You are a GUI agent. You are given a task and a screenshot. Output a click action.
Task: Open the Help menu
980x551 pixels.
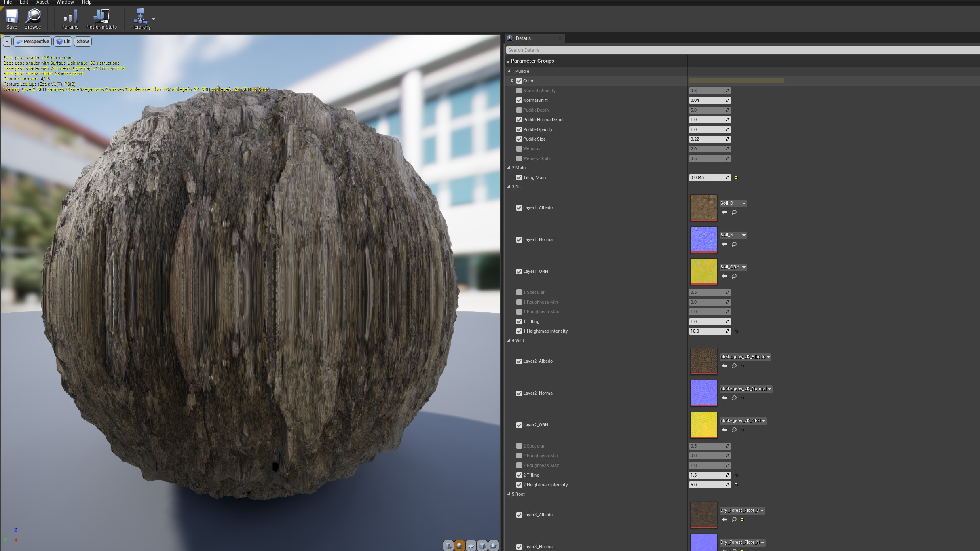click(87, 2)
